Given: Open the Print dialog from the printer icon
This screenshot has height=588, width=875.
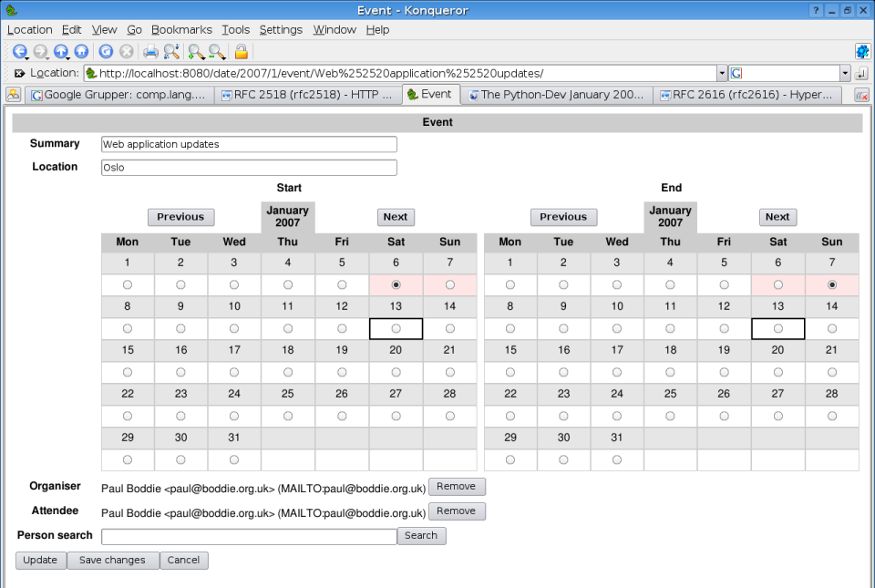Looking at the screenshot, I should [x=149, y=52].
